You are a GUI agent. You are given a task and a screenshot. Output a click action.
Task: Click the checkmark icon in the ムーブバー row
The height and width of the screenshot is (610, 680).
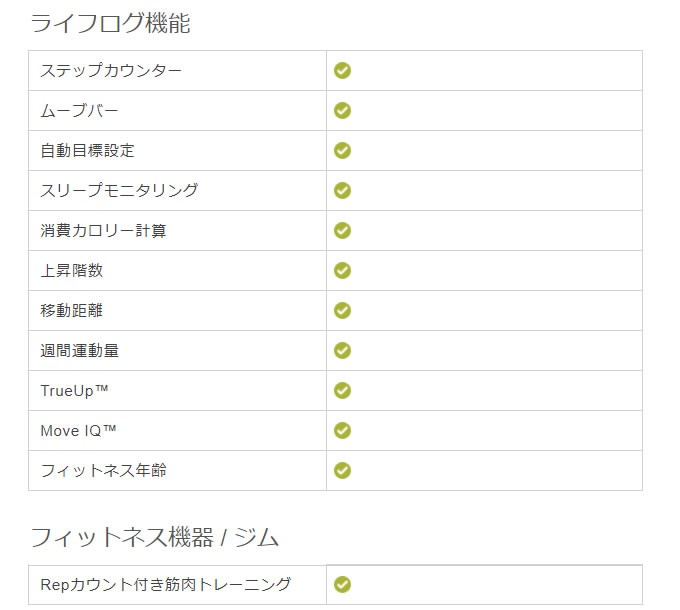click(342, 111)
